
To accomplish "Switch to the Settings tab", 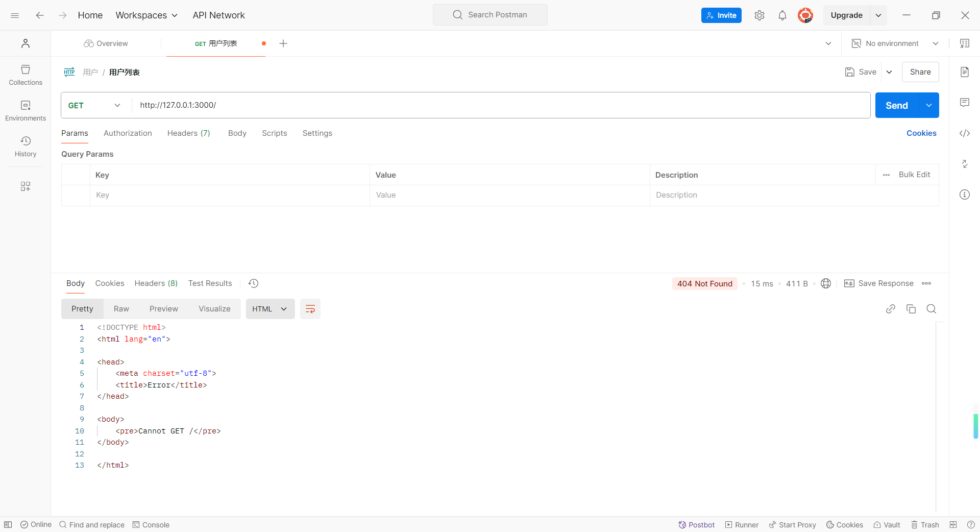I will click(x=317, y=133).
